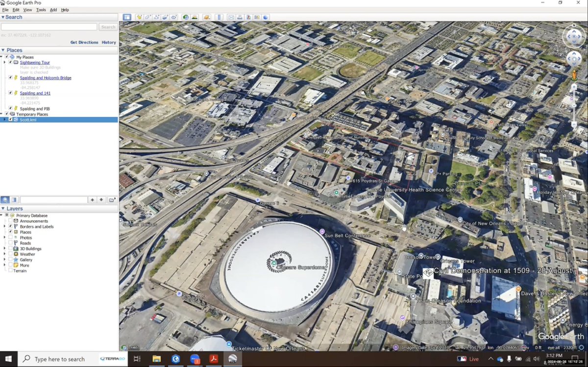Click Task View icon on taskbar

point(137,359)
